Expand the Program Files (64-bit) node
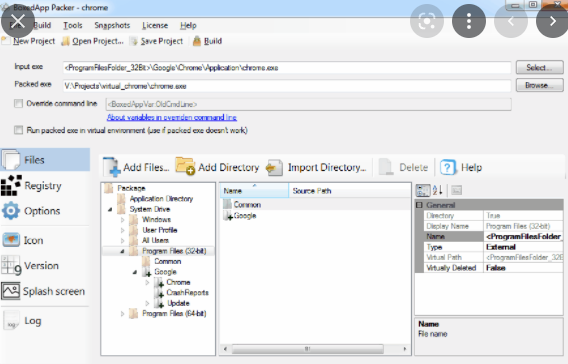Screen dimensions: 568x364 (x=122, y=314)
